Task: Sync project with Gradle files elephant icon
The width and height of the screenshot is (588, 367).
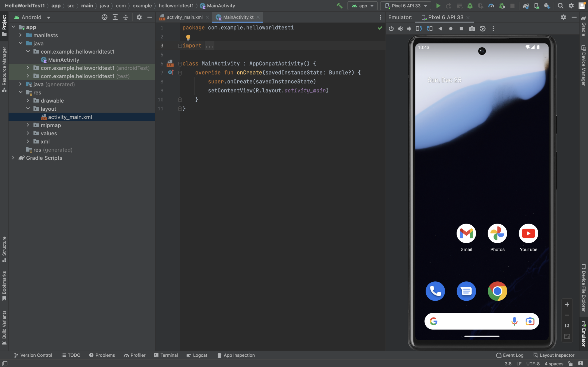Action: 526,6
